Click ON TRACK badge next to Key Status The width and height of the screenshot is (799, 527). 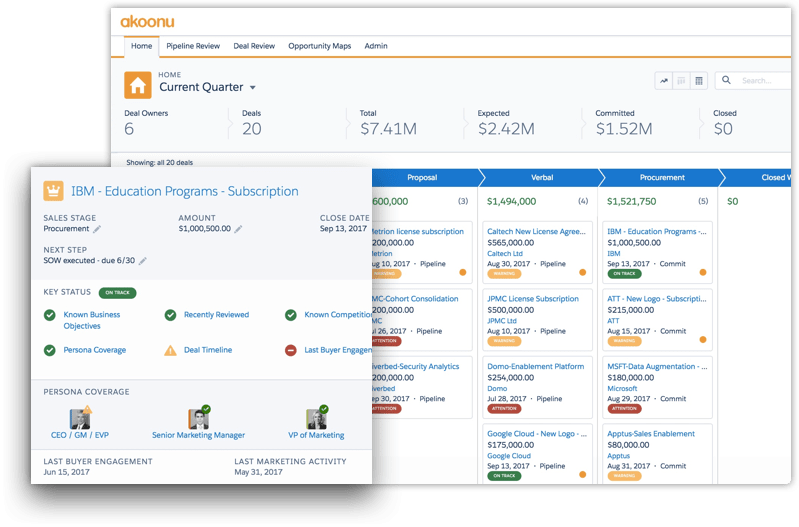(117, 293)
